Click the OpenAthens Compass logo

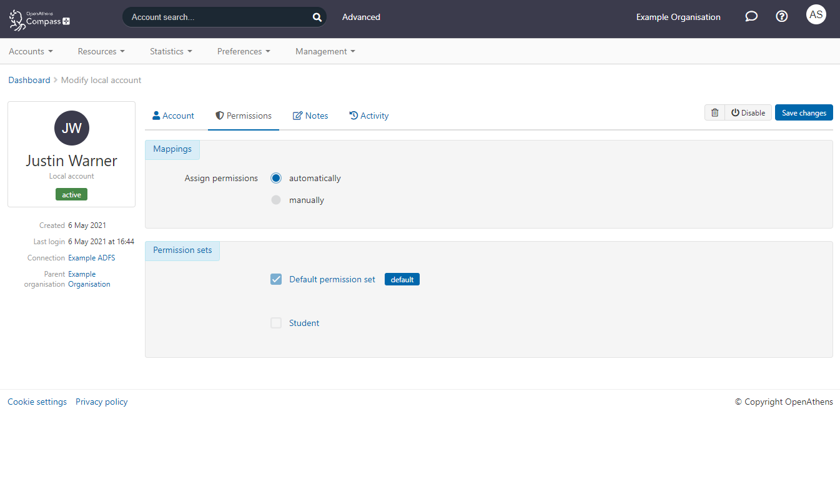pos(39,19)
